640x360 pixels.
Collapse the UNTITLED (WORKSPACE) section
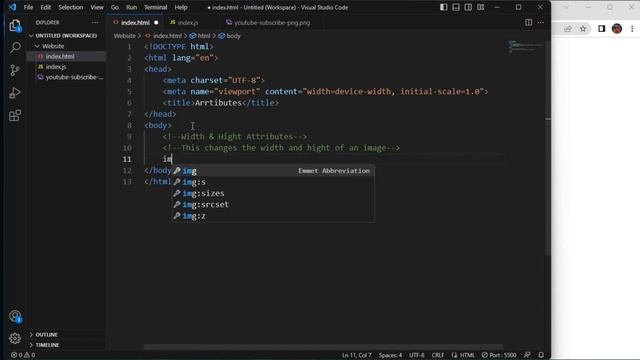66,36
